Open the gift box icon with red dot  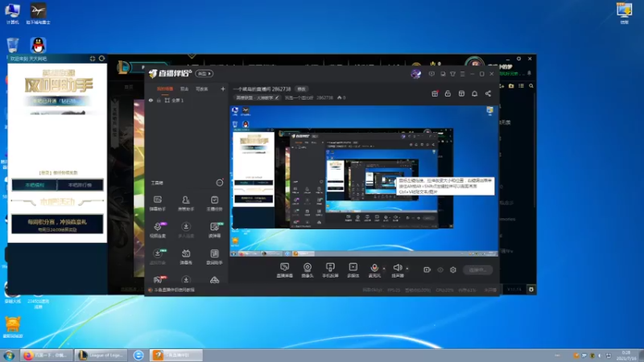[435, 93]
